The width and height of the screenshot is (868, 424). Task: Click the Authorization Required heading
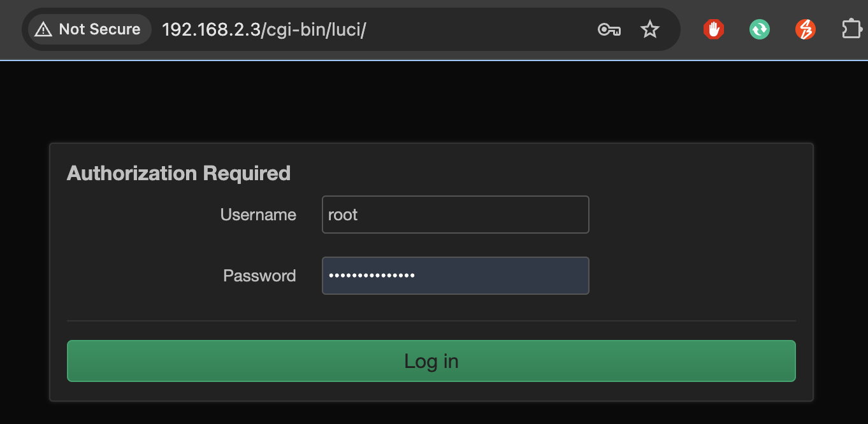(x=178, y=173)
